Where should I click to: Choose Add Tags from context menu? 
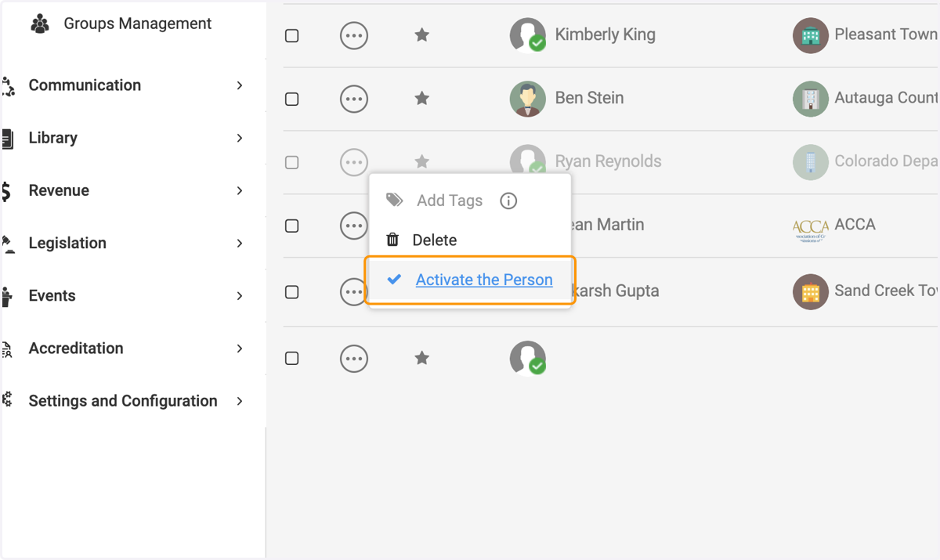449,201
